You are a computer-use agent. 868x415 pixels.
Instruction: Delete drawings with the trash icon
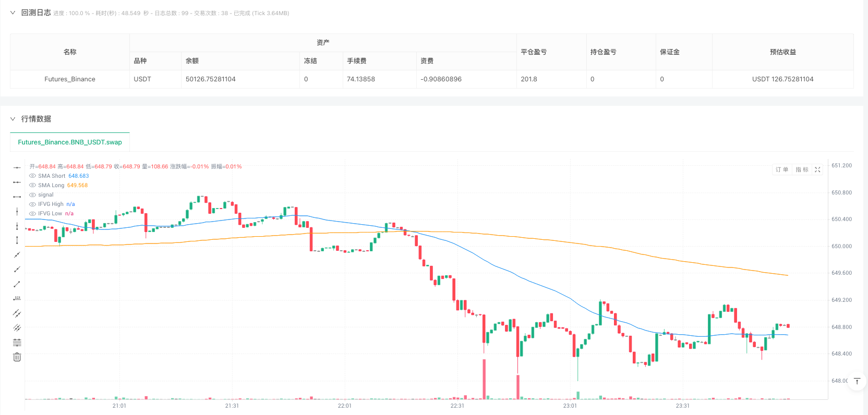click(x=17, y=357)
